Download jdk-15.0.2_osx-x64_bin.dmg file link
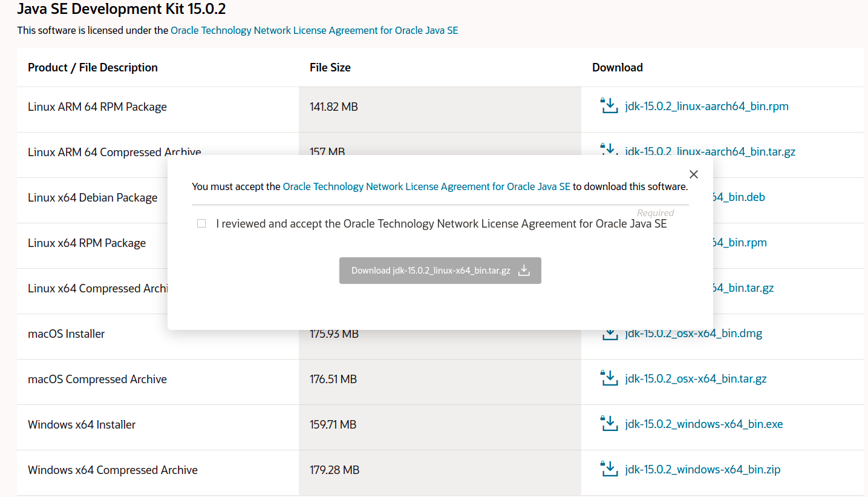Viewport: 868px width, 497px height. [693, 334]
